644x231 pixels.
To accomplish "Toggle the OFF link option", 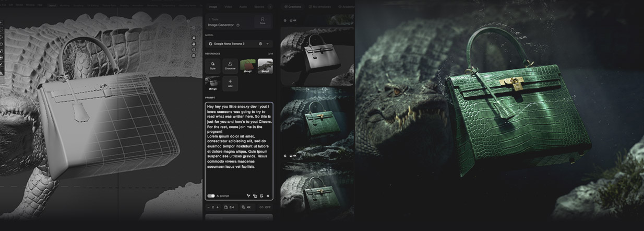I will pyautogui.click(x=265, y=207).
